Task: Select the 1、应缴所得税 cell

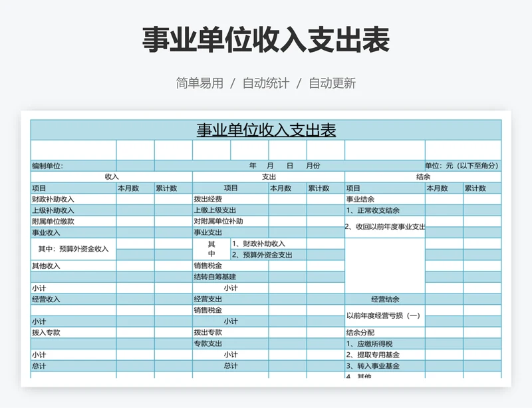Action: [385, 344]
